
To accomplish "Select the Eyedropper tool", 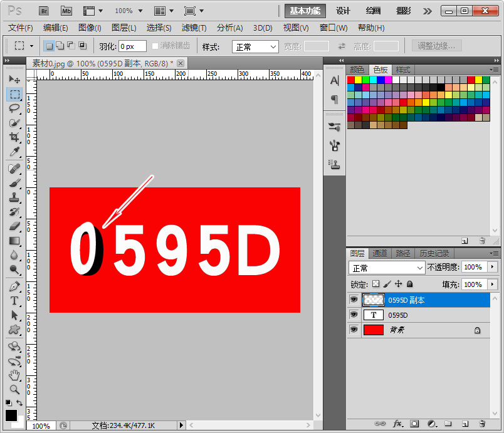I will (x=14, y=152).
